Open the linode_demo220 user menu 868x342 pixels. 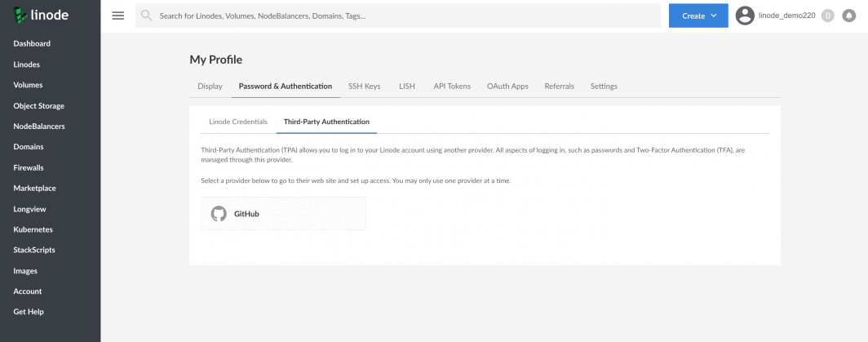[786, 16]
